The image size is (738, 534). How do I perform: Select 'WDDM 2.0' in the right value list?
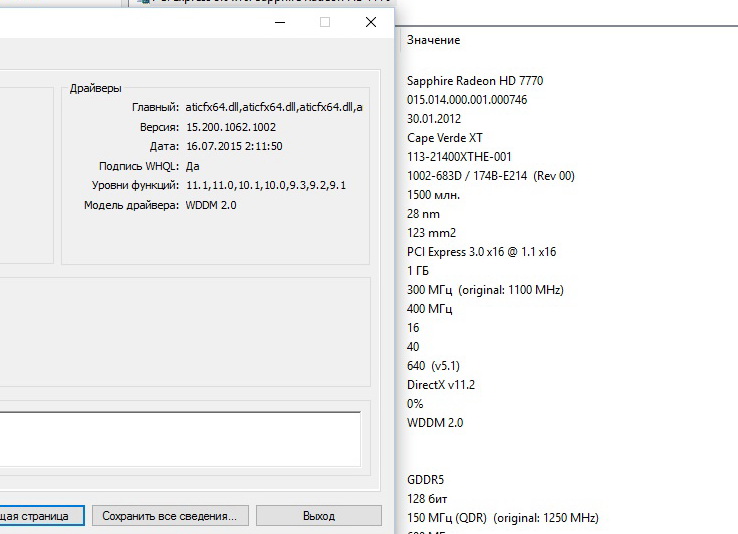(x=435, y=423)
